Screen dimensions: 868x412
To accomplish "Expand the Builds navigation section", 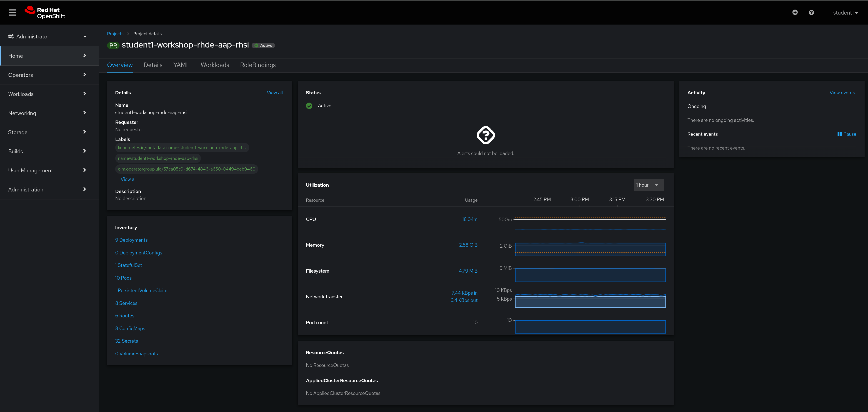I will 49,151.
